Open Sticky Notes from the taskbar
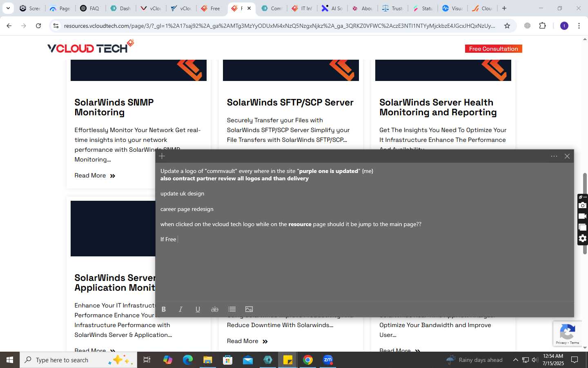The height and width of the screenshot is (368, 588). pos(288,360)
